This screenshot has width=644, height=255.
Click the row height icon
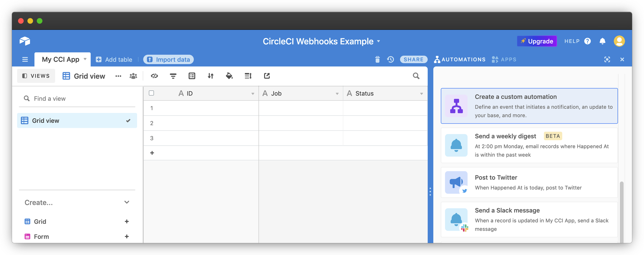(248, 76)
